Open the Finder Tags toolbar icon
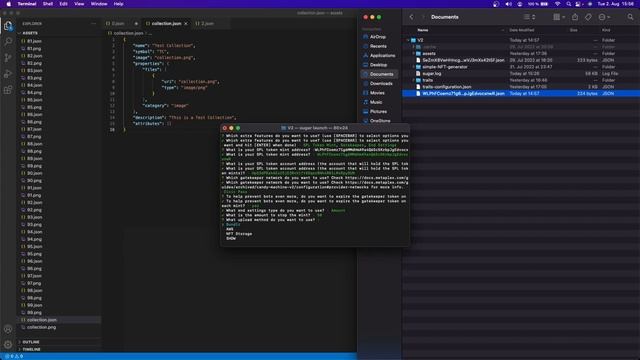This screenshot has height=360, width=640. coord(588,17)
